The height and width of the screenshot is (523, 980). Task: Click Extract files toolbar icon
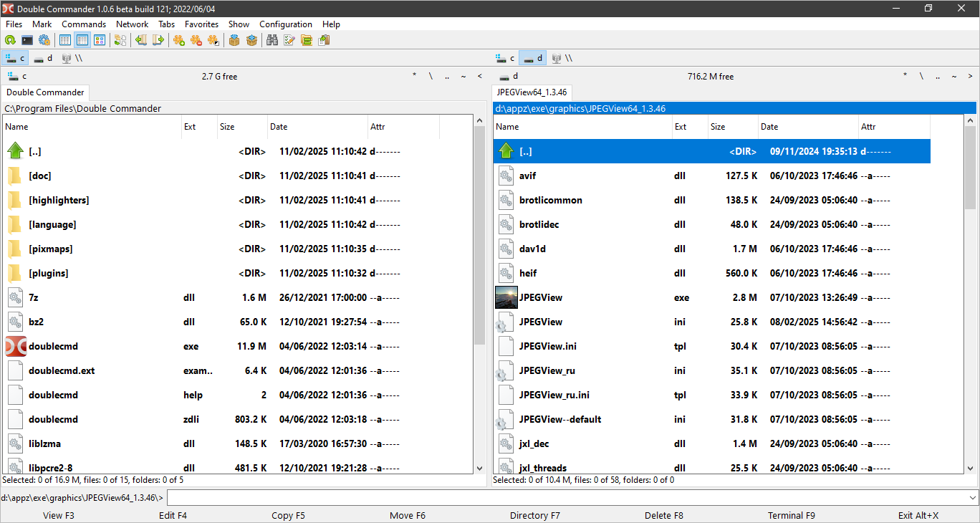251,40
